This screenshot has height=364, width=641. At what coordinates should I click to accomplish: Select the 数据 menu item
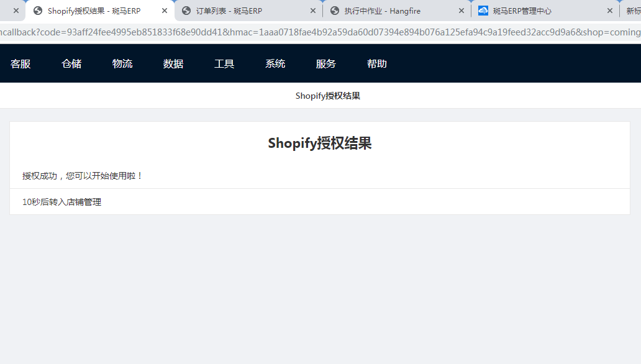pyautogui.click(x=173, y=63)
